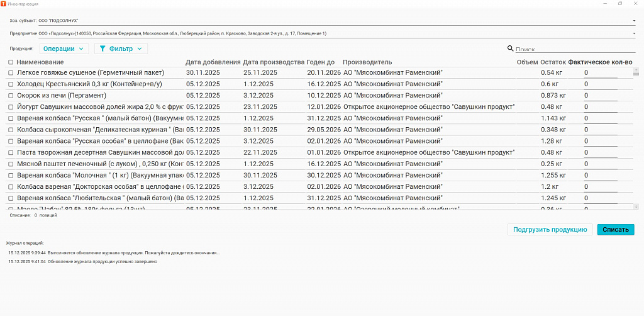This screenshot has width=644, height=316.
Task: Open the Фильтр dropdown menu
Action: (121, 48)
